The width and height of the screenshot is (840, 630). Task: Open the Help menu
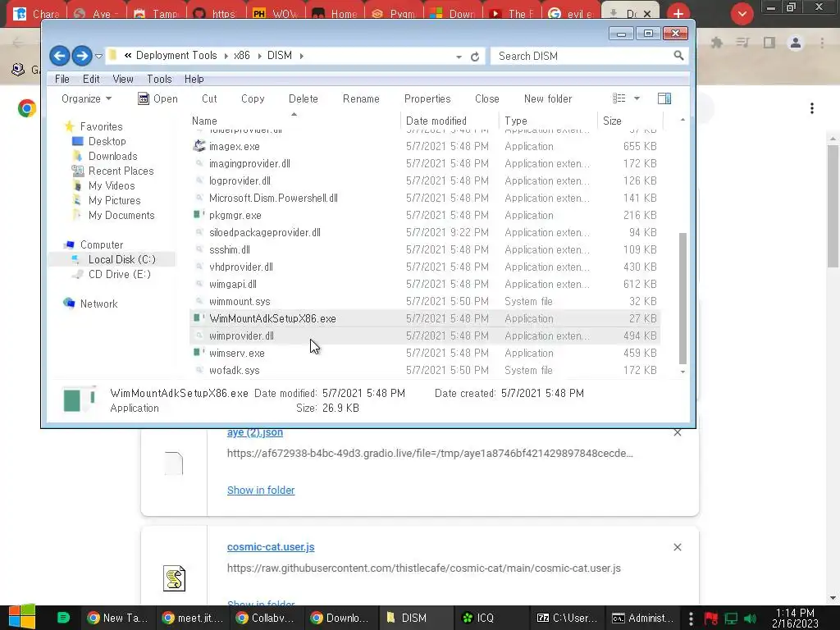point(194,79)
